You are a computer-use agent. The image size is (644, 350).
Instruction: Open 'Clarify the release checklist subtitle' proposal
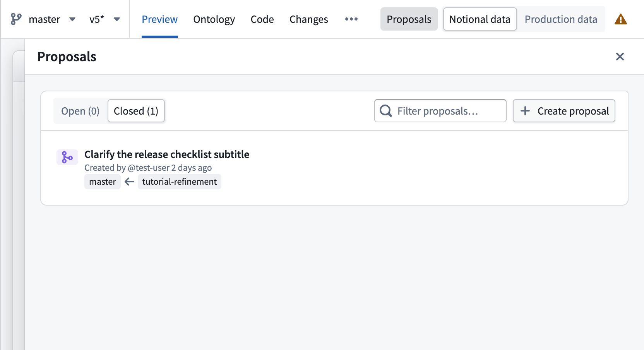(x=167, y=154)
